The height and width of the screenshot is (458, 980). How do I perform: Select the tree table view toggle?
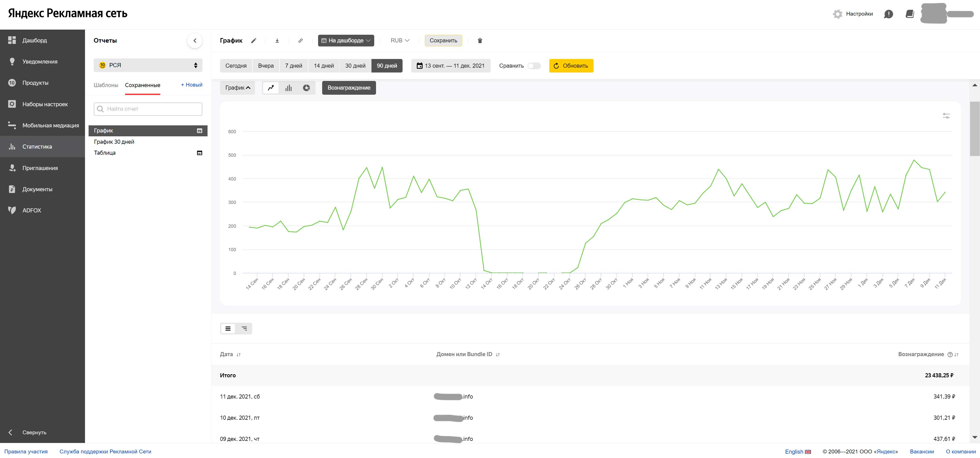click(244, 329)
